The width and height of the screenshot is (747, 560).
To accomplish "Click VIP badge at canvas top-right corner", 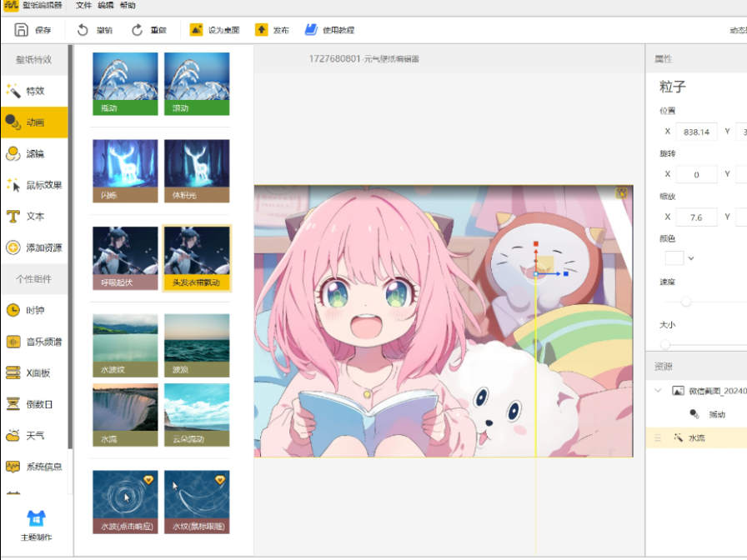I will pos(621,192).
